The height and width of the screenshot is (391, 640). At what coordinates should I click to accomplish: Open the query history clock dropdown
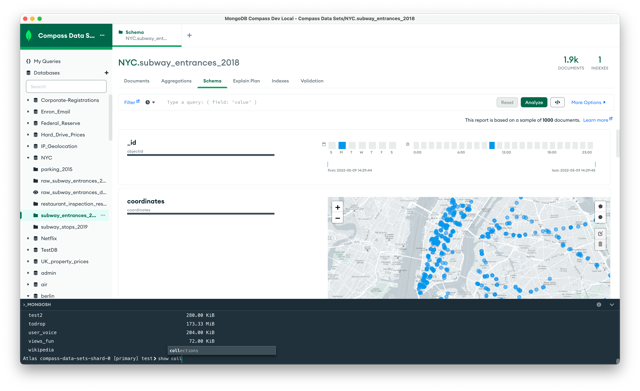pyautogui.click(x=150, y=102)
